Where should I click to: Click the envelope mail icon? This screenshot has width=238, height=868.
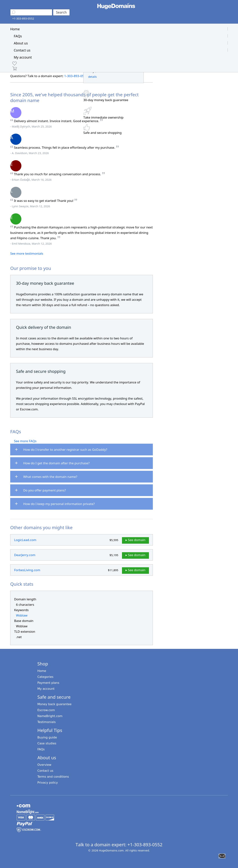[x=222, y=856]
